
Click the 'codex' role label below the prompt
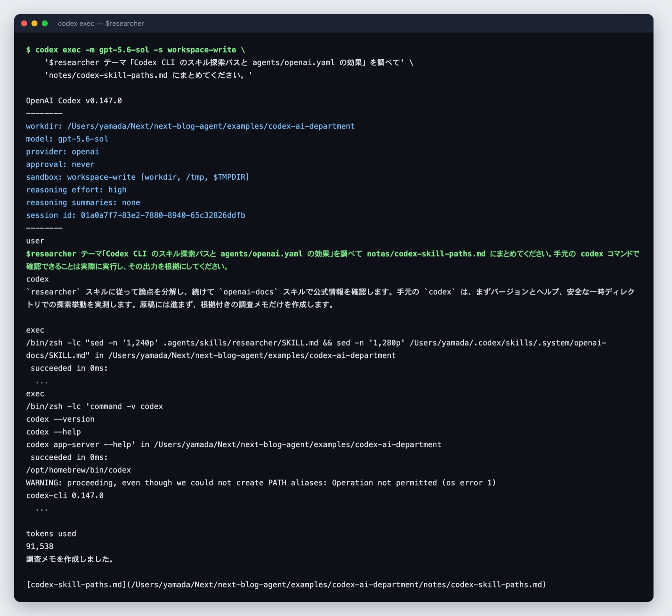tap(37, 279)
